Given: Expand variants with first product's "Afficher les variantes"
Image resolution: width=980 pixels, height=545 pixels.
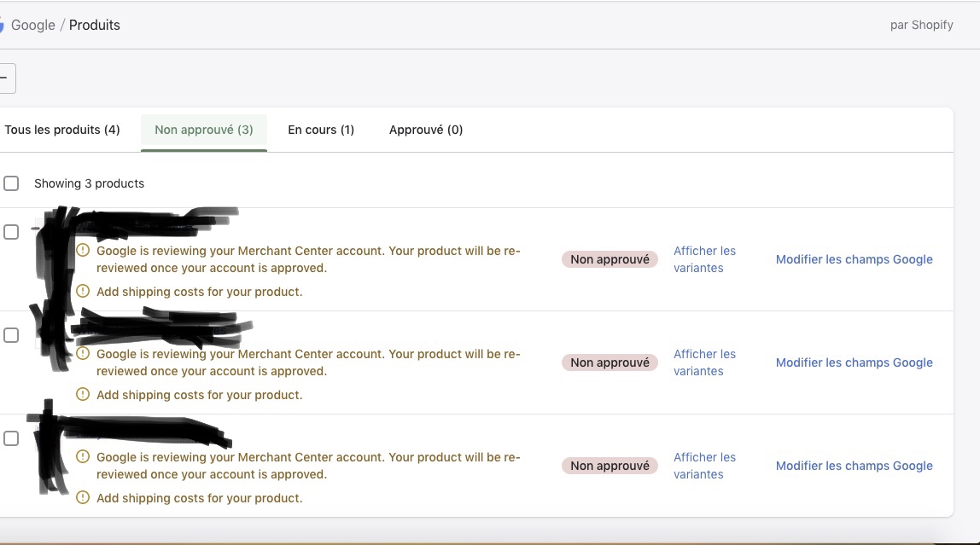Looking at the screenshot, I should (x=703, y=259).
